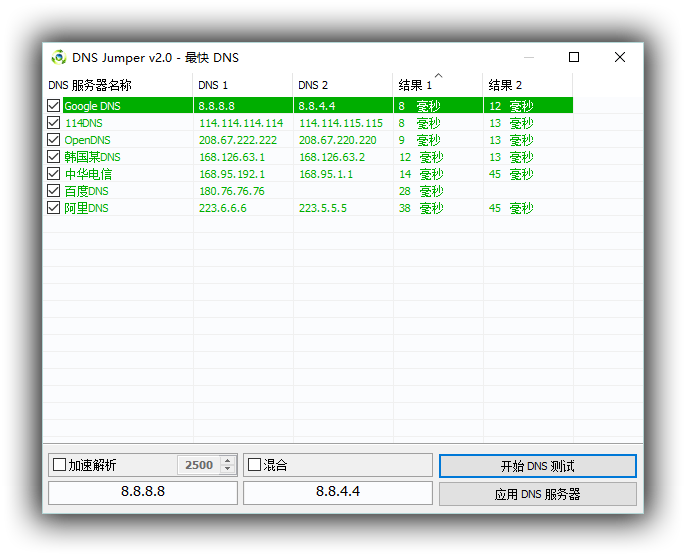The image size is (686, 556).
Task: Enable the 加速解析 checkbox
Action: [59, 465]
